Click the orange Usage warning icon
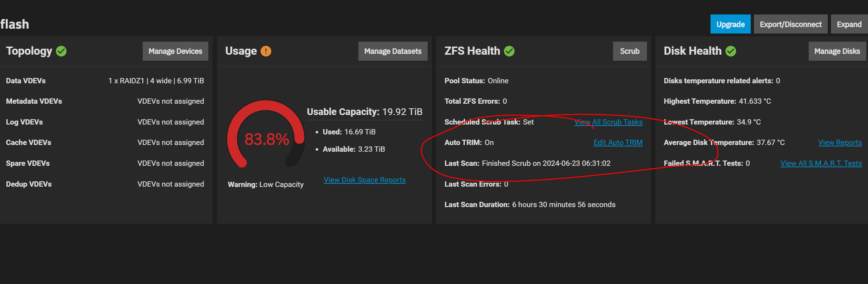Viewport: 868px width, 284px height. pyautogui.click(x=266, y=51)
